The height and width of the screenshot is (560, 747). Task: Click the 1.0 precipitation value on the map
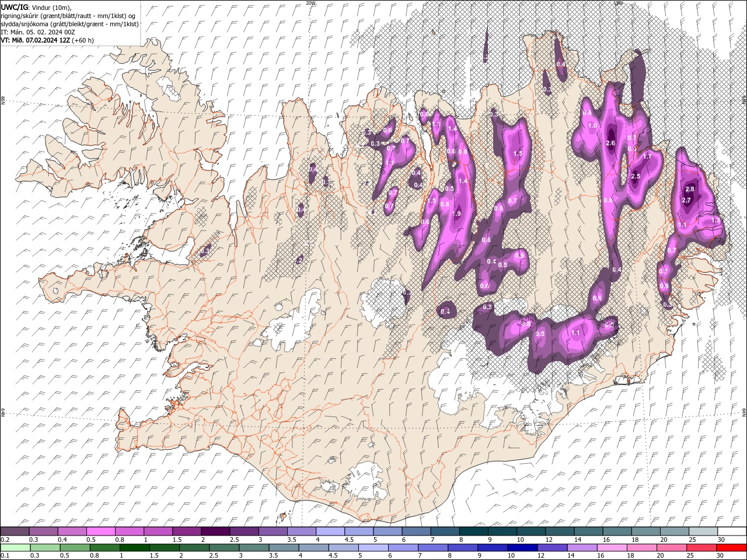(x=592, y=125)
